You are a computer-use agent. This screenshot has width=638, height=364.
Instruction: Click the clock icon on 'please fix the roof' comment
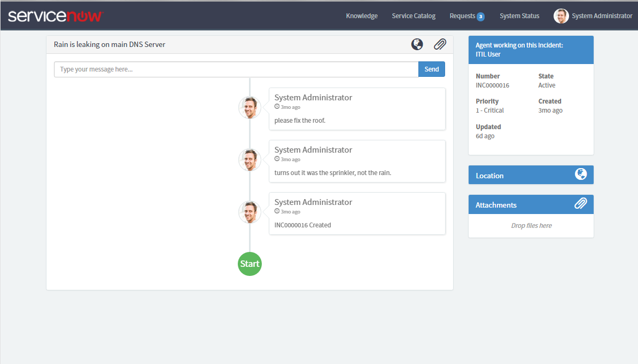point(277,106)
